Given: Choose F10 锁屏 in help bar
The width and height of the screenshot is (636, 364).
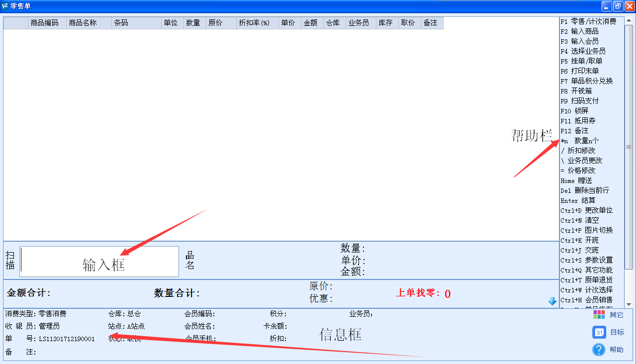Looking at the screenshot, I should (574, 111).
